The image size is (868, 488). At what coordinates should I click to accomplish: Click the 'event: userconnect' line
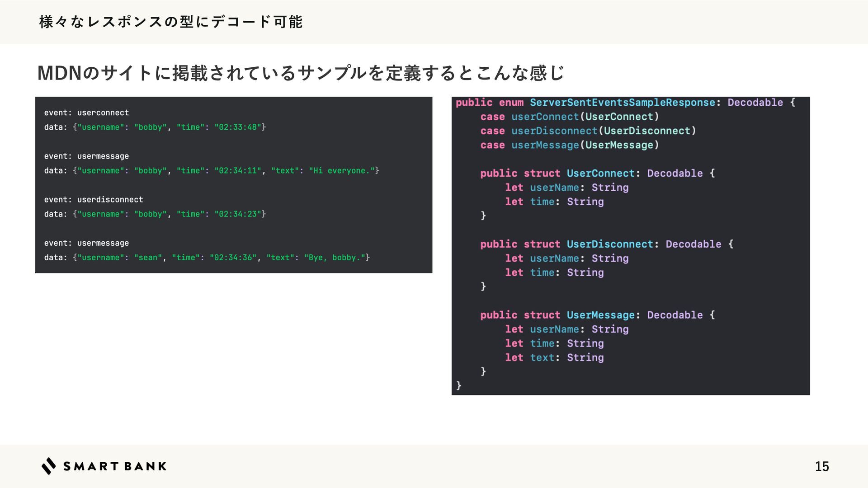[x=86, y=113]
